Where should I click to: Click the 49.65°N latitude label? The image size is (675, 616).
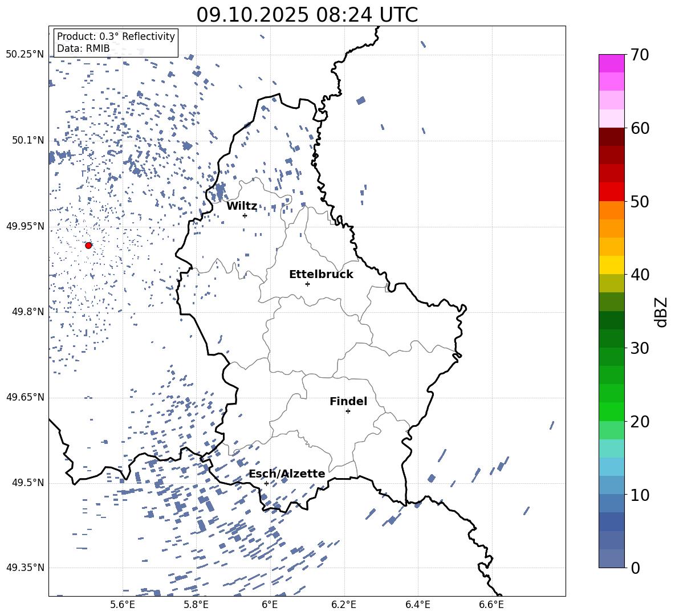[26, 397]
